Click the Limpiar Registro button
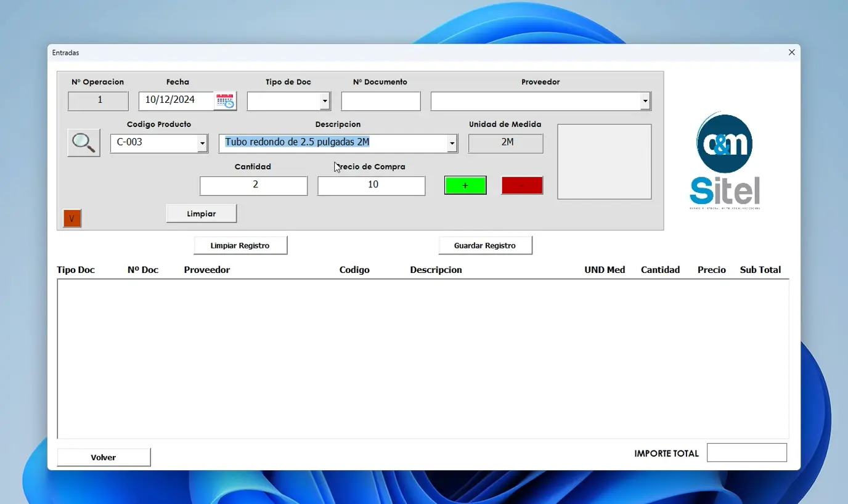Screen dimensions: 848x504 [240, 245]
